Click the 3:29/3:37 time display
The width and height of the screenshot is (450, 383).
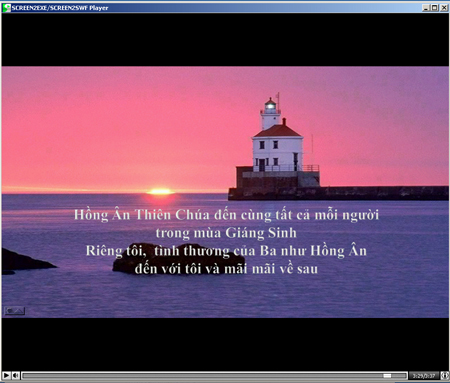click(424, 376)
